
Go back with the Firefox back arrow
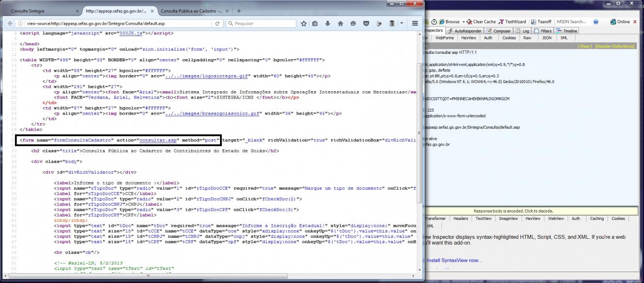(x=10, y=23)
